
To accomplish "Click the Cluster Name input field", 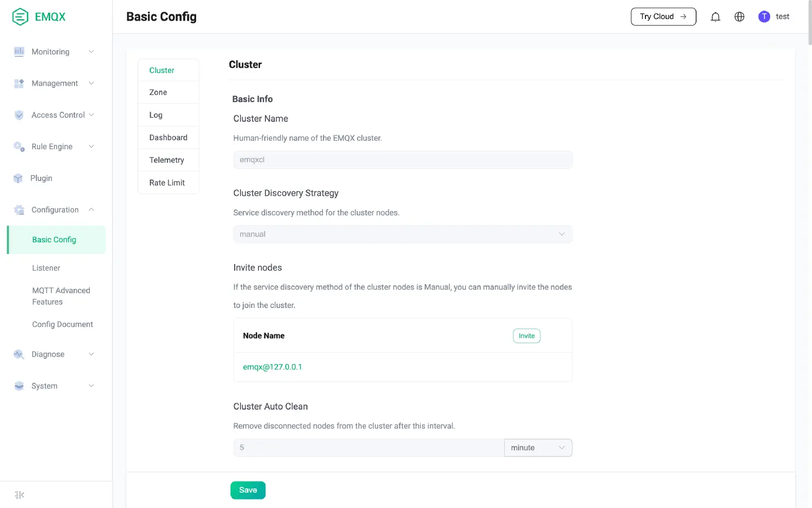I will 402,160.
